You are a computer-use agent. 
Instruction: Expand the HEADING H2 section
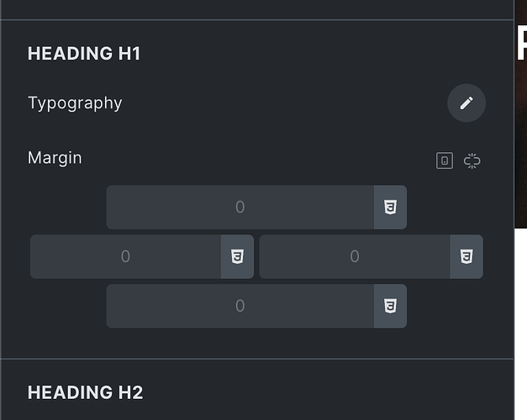pyautogui.click(x=86, y=392)
